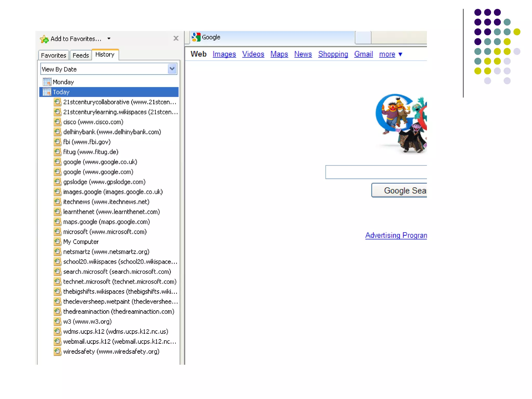This screenshot has width=532, height=399.
Task: Open wiredsafety history entry icon
Action: click(x=57, y=351)
